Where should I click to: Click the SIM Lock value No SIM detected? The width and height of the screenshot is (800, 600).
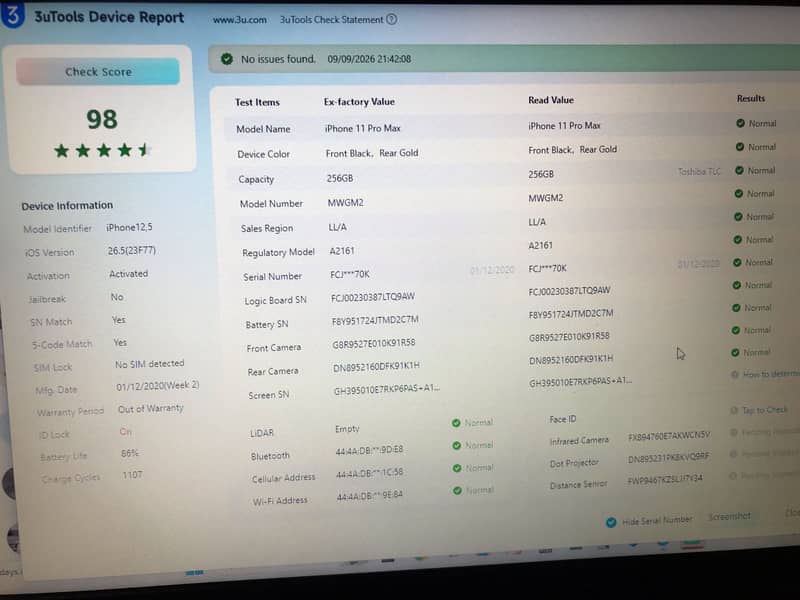[149, 364]
